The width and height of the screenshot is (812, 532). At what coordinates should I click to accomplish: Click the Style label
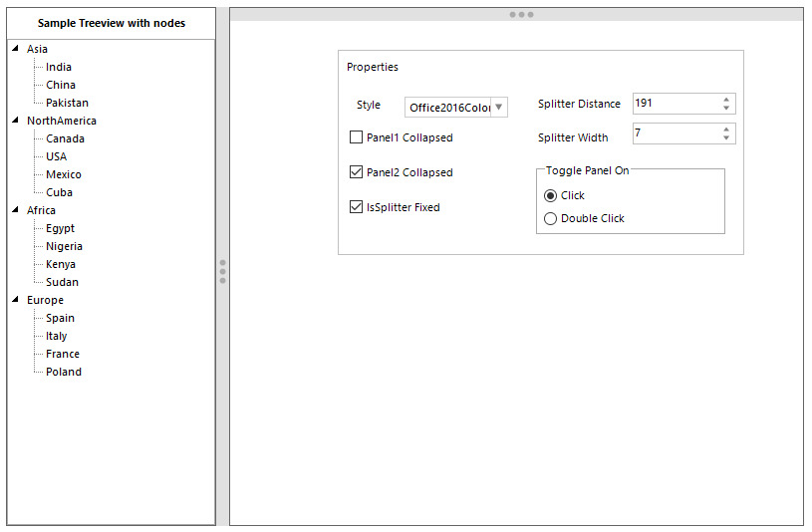(369, 105)
